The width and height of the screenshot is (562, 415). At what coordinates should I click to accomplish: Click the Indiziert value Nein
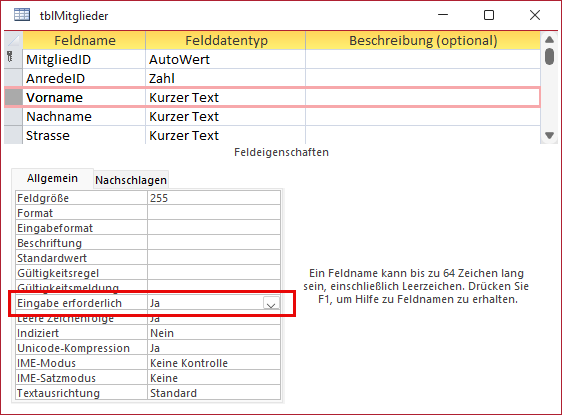pyautogui.click(x=214, y=333)
